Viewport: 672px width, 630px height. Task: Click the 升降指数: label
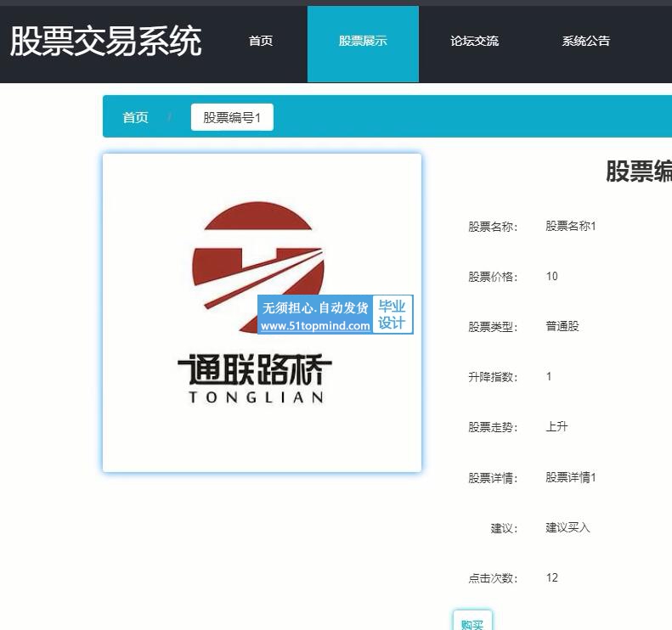coord(493,377)
